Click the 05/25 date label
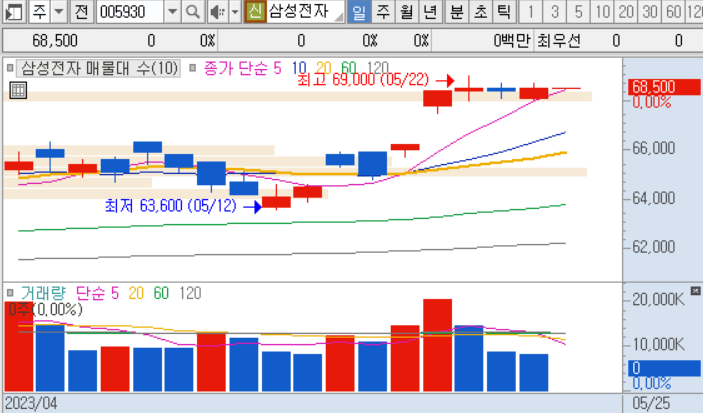Screen dimensions: 703x413 click(x=651, y=403)
